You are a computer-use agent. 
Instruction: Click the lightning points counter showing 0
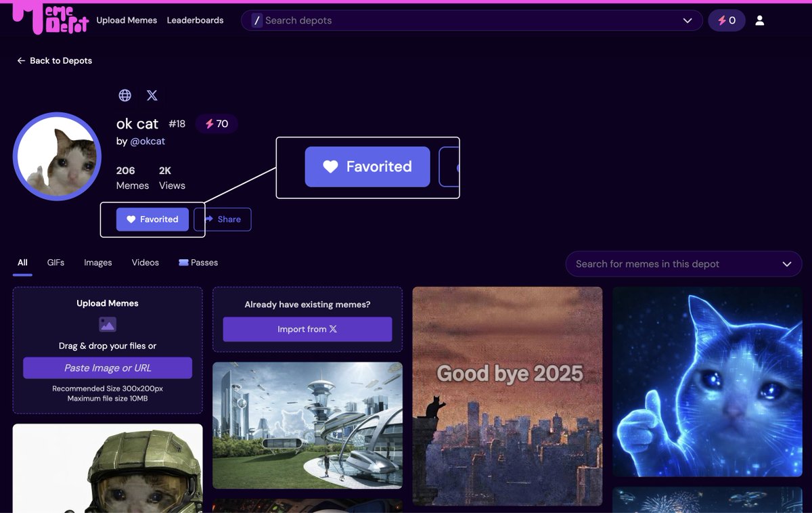[727, 20]
